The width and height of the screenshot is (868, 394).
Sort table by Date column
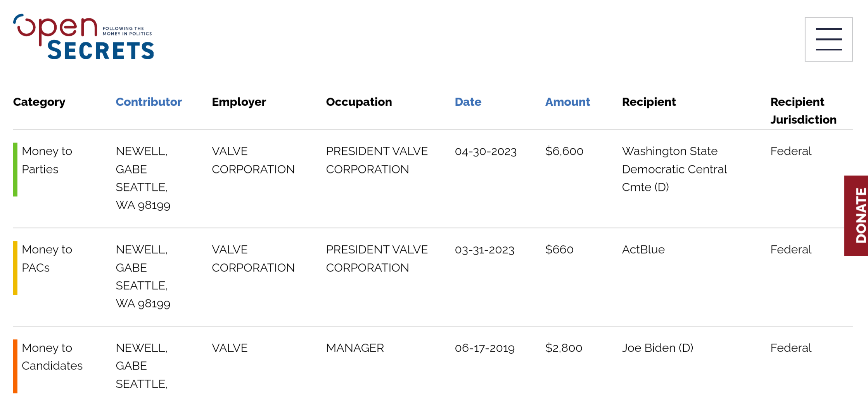pyautogui.click(x=468, y=102)
